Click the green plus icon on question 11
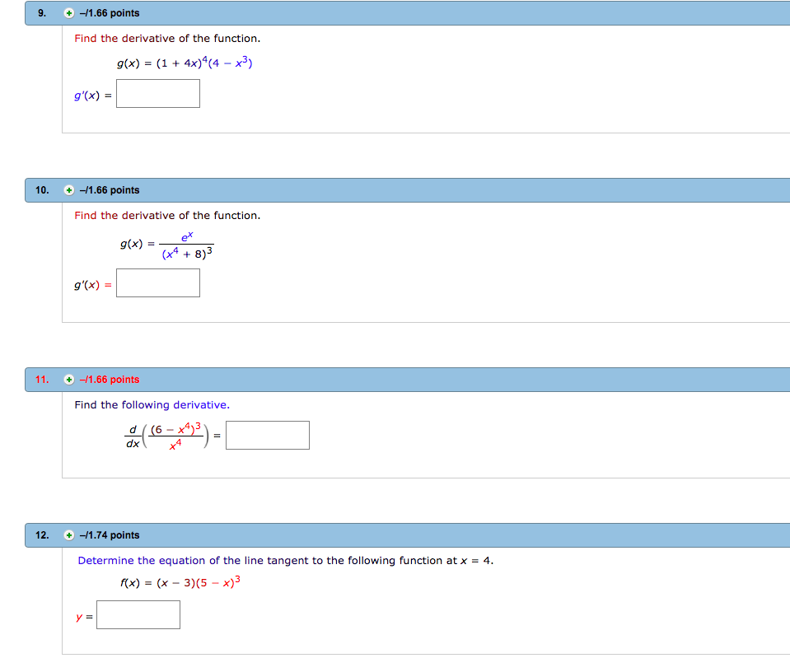790x672 pixels. tap(68, 380)
